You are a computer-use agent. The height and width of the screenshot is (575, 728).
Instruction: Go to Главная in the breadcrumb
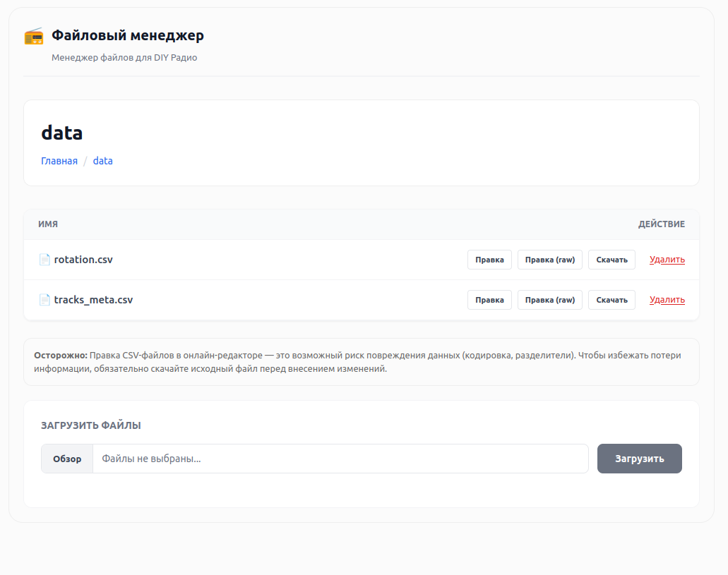(59, 161)
